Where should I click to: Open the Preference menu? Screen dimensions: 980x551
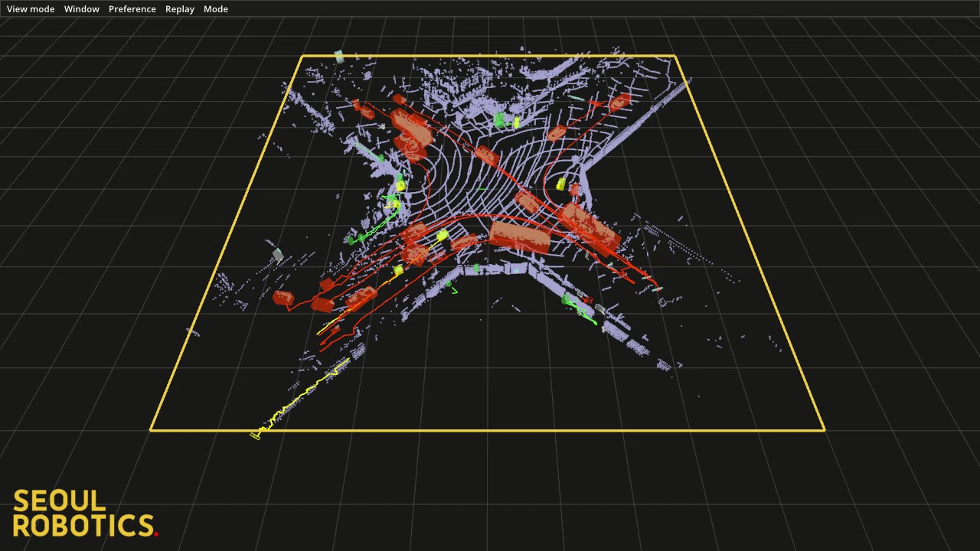coord(132,9)
